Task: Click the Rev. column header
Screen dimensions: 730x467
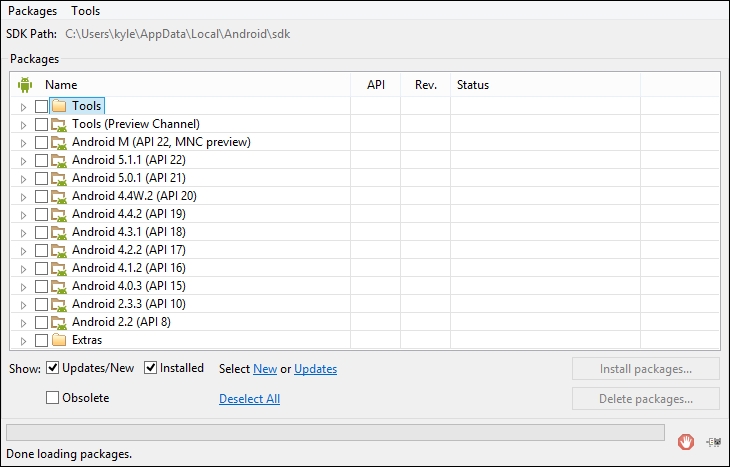Action: pyautogui.click(x=426, y=85)
